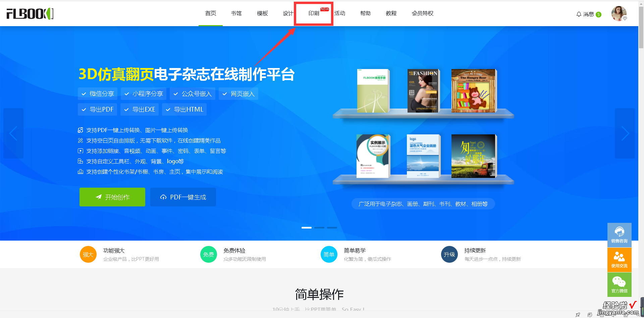Open the 官方微信 WeChat widget
644x318 pixels.
coord(619,284)
